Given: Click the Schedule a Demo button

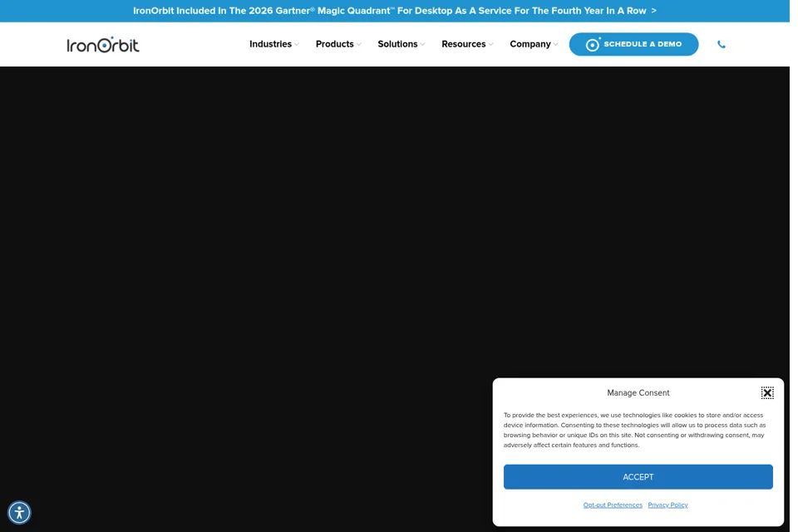Looking at the screenshot, I should pyautogui.click(x=633, y=44).
